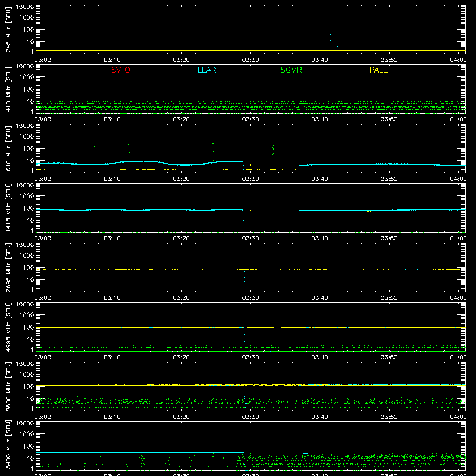Click the green burst near 03:33 at 610 MHz
The image size is (476, 476).
tap(273, 150)
